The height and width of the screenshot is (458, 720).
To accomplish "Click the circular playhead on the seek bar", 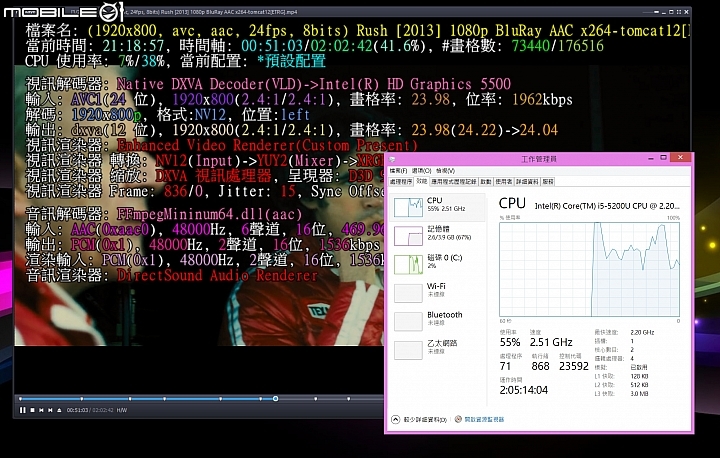I will tap(276, 398).
